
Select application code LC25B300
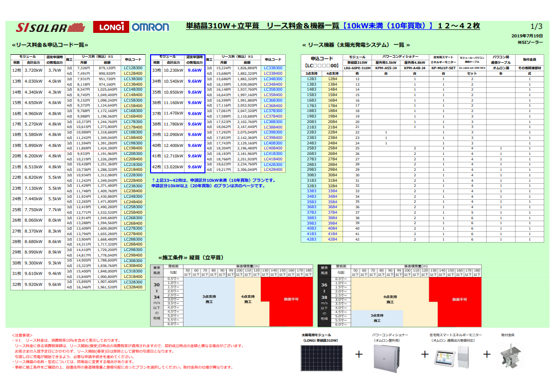[133, 207]
